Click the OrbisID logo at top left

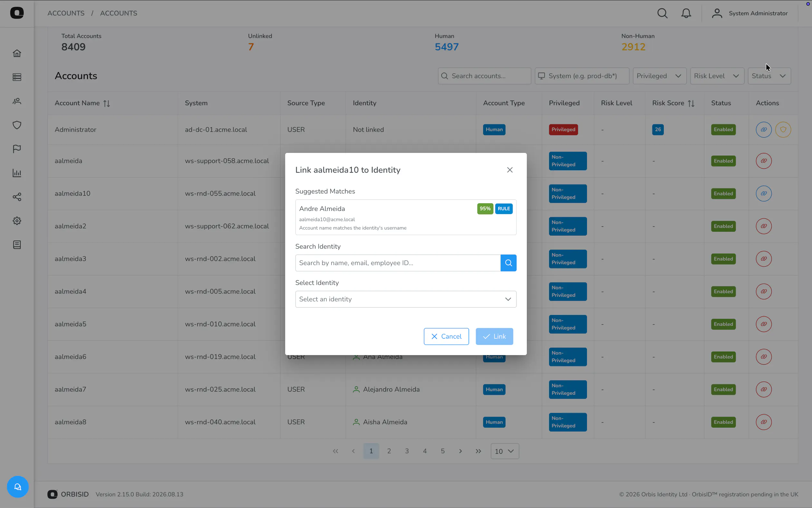point(17,13)
